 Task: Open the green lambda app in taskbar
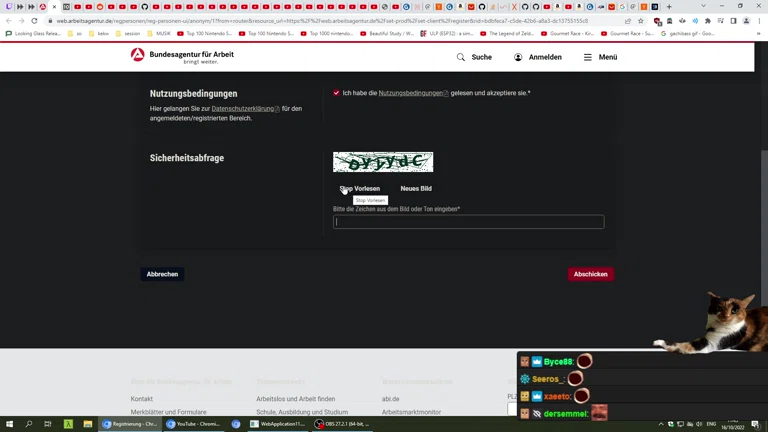click(x=68, y=424)
